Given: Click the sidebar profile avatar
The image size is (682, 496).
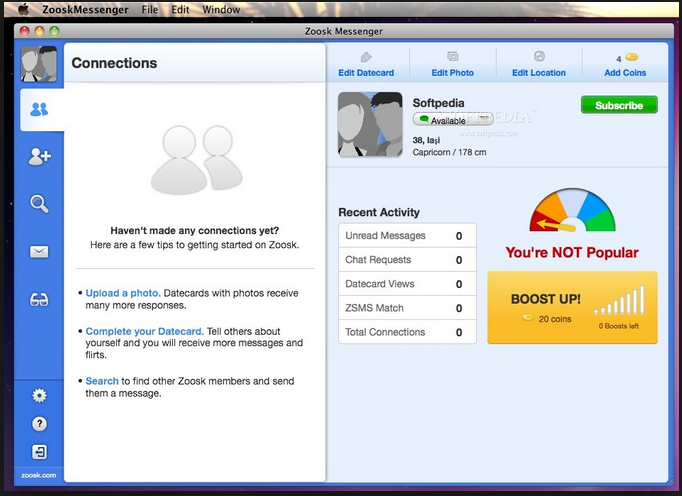Looking at the screenshot, I should click(39, 64).
